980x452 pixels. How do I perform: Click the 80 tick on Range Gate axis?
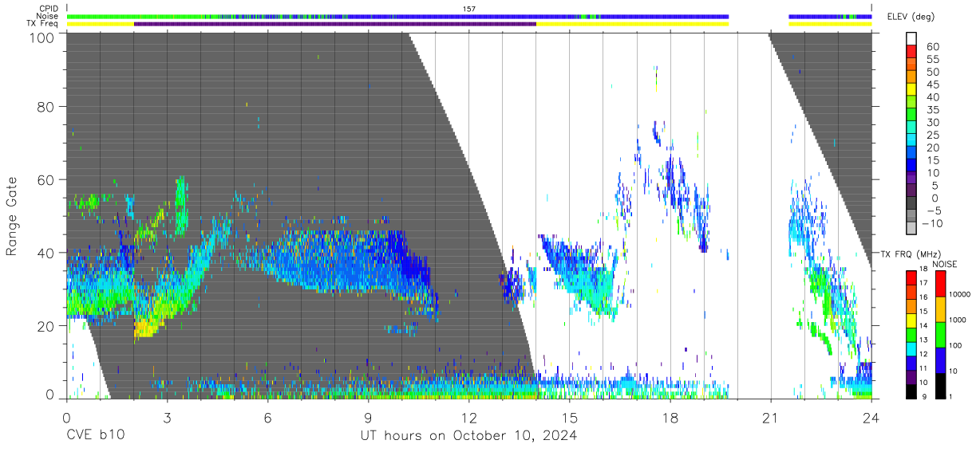coord(46,106)
